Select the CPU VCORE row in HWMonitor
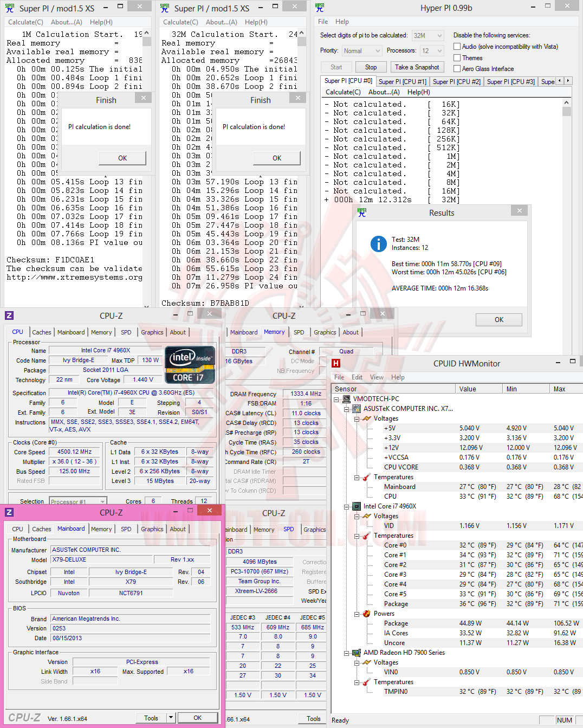 (457, 467)
